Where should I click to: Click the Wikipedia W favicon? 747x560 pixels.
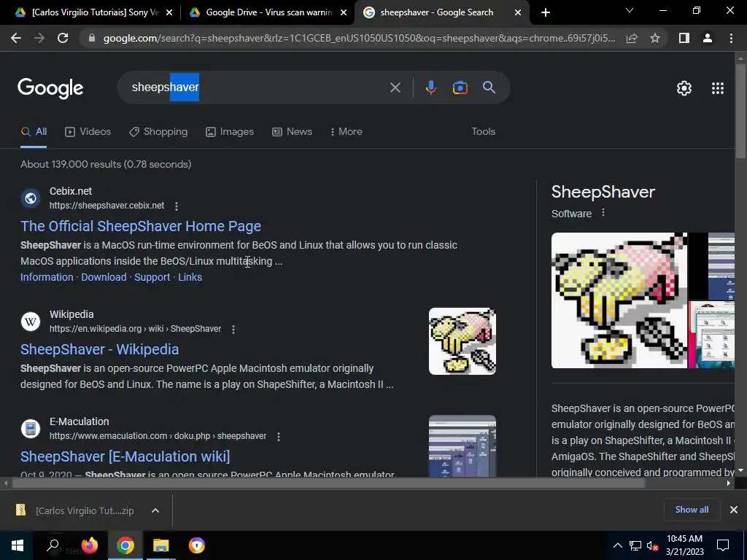pos(31,322)
